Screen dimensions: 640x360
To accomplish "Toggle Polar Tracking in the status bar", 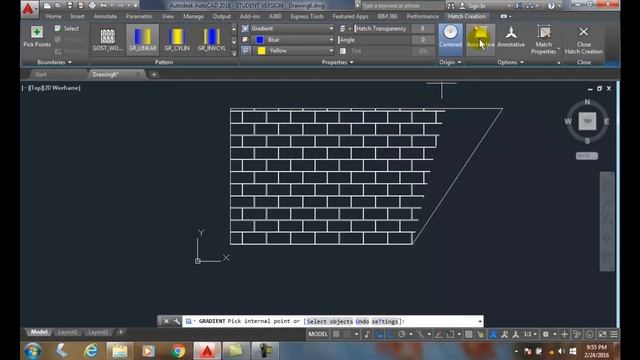I will point(402,334).
